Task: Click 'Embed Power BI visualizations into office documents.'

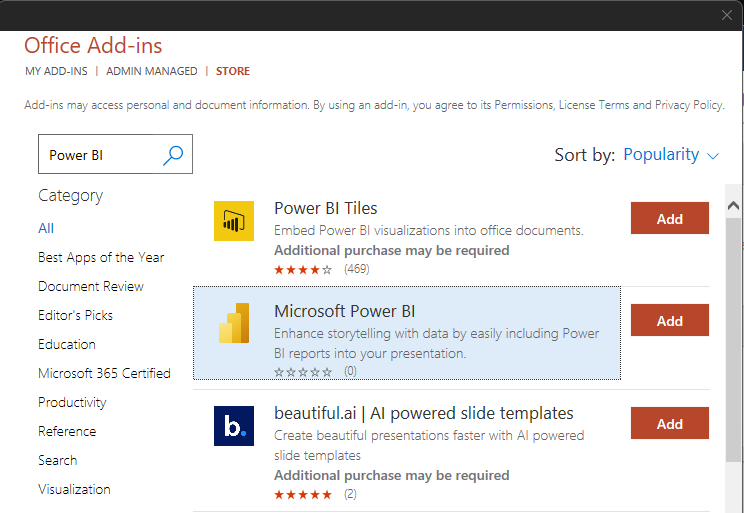Action: click(429, 231)
